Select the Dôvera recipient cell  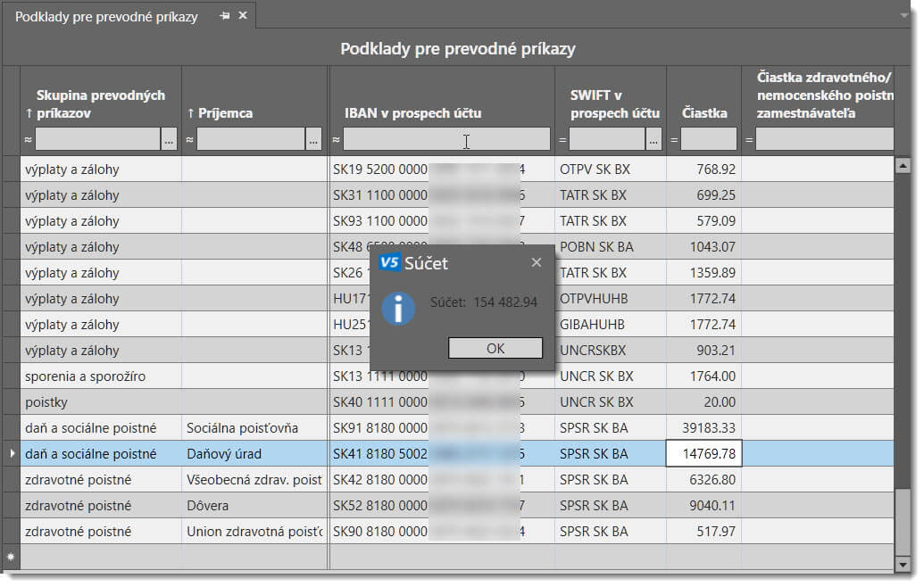[x=254, y=506]
